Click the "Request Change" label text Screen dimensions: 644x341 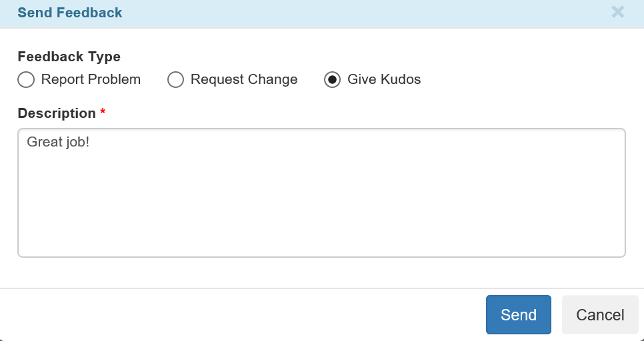tap(244, 80)
